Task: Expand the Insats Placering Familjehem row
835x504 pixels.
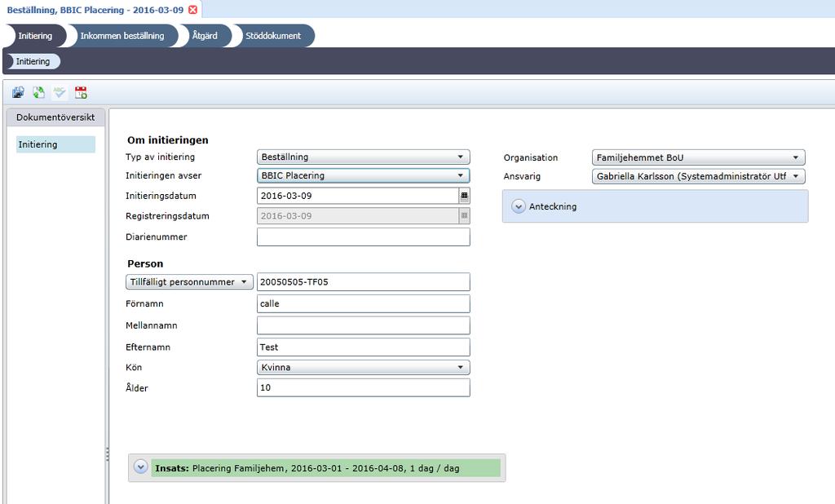Action: tap(140, 467)
